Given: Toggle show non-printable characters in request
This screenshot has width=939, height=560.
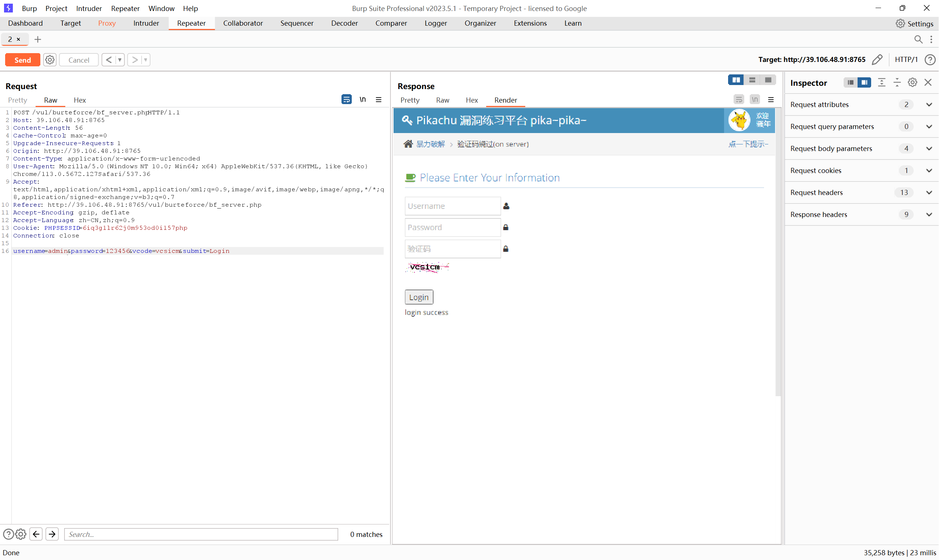Looking at the screenshot, I should 362,100.
